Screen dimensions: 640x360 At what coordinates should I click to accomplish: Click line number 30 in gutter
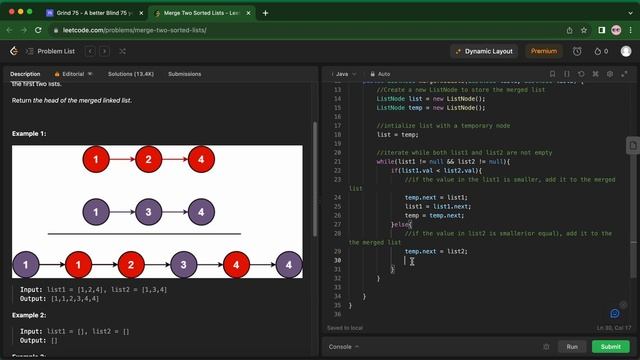point(337,260)
